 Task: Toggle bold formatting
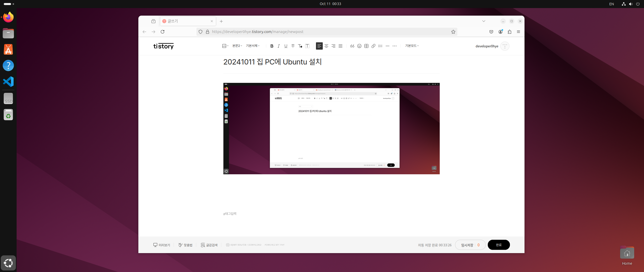(272, 46)
